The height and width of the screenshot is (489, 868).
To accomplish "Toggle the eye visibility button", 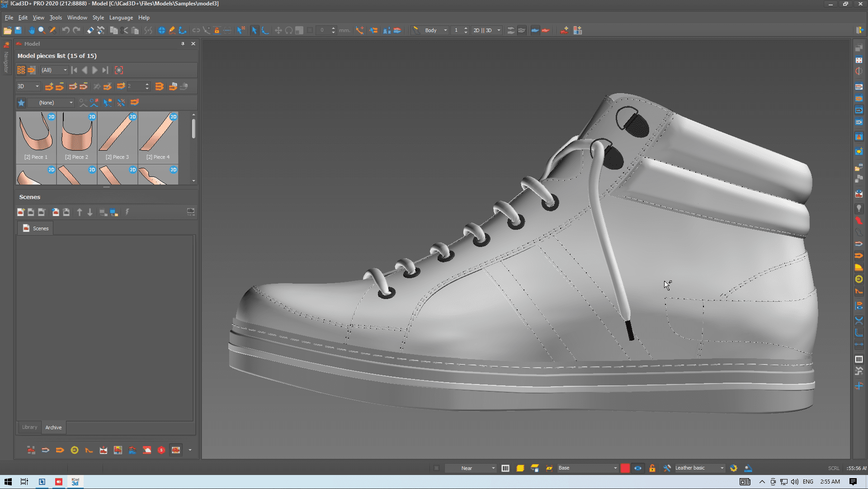I will (637, 468).
